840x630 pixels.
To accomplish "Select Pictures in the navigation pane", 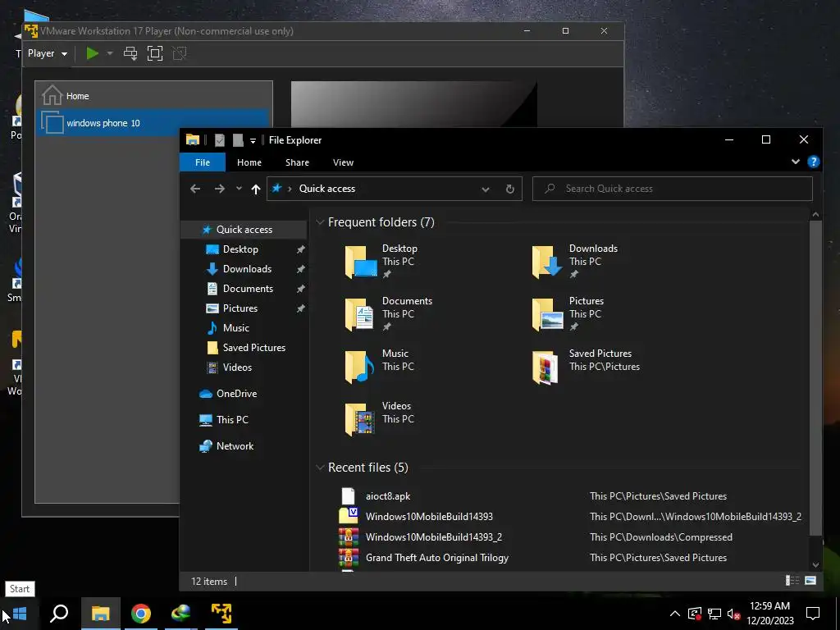I will pyautogui.click(x=240, y=308).
